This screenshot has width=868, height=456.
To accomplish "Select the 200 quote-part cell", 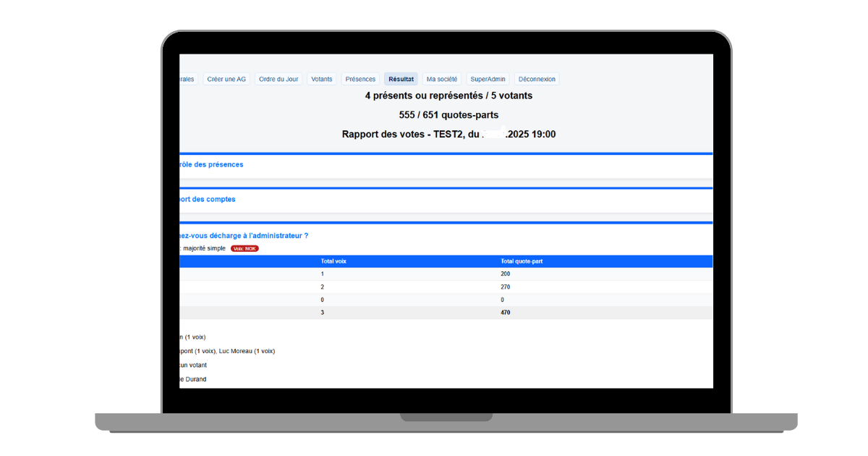I will tap(506, 274).
